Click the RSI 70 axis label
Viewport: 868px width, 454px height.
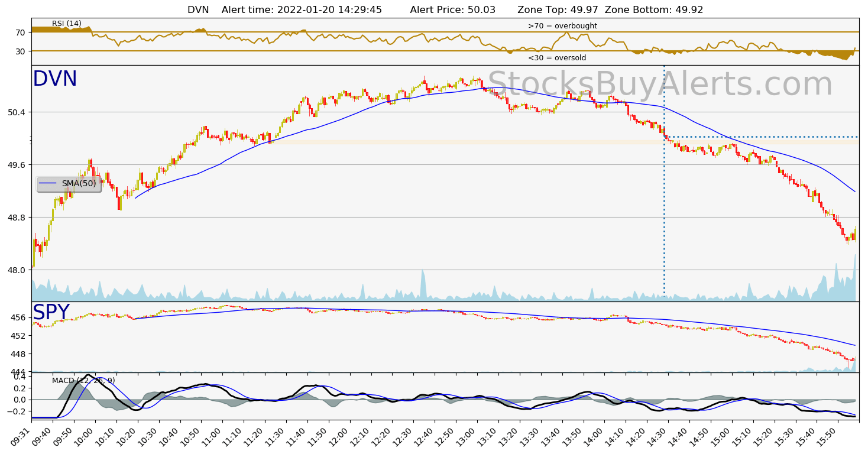pyautogui.click(x=21, y=33)
